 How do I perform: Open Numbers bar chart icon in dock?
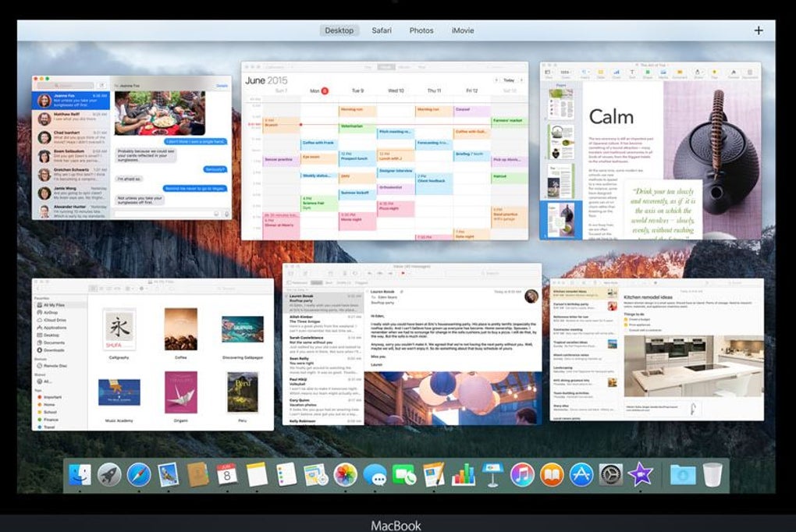click(x=463, y=475)
